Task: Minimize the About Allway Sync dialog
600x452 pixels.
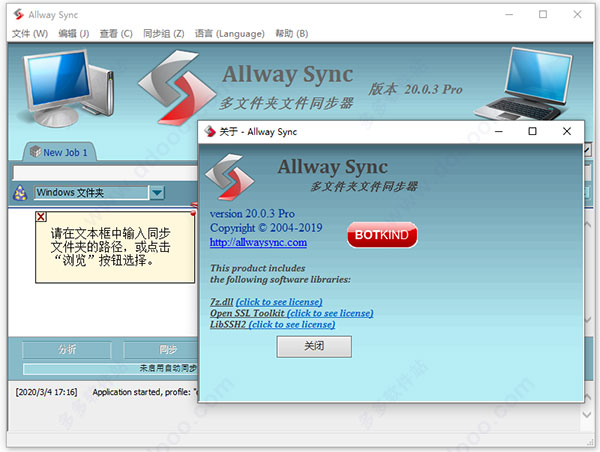Action: pos(499,131)
